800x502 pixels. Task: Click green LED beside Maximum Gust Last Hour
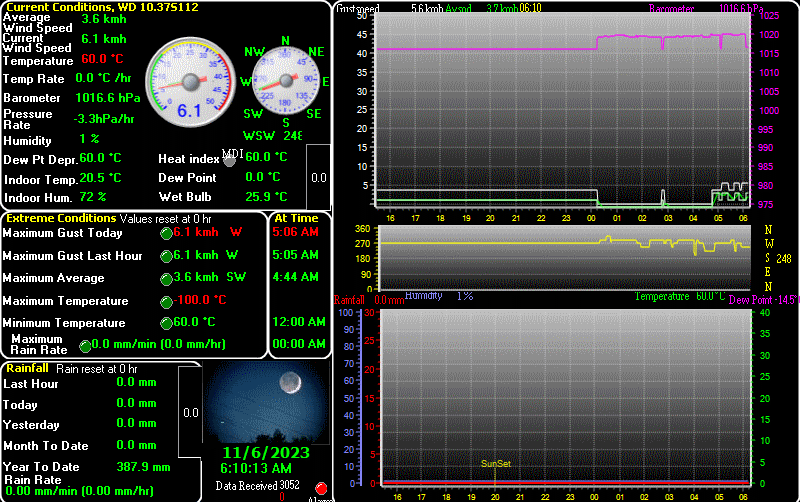(x=167, y=256)
